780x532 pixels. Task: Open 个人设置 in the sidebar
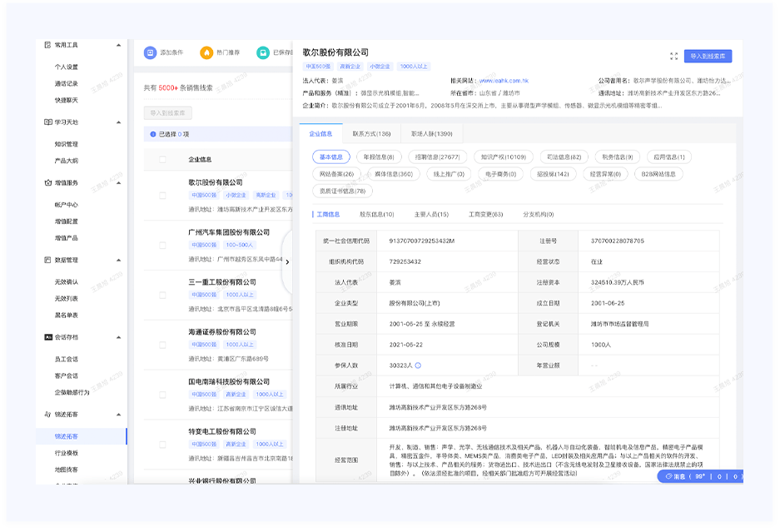[x=67, y=67]
